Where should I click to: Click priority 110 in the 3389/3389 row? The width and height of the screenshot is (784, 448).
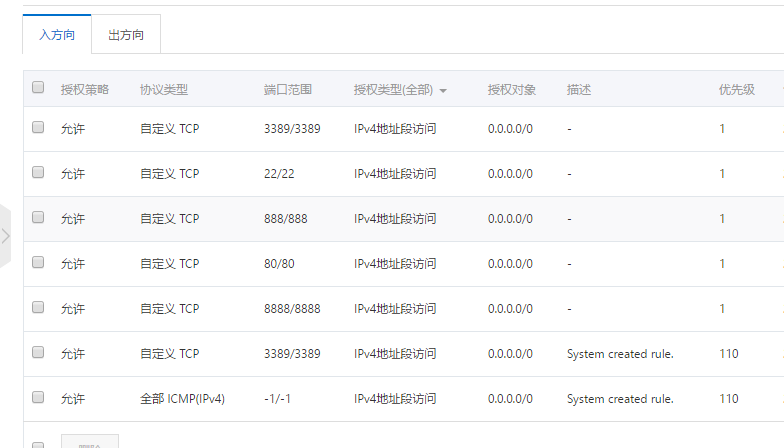click(x=728, y=354)
